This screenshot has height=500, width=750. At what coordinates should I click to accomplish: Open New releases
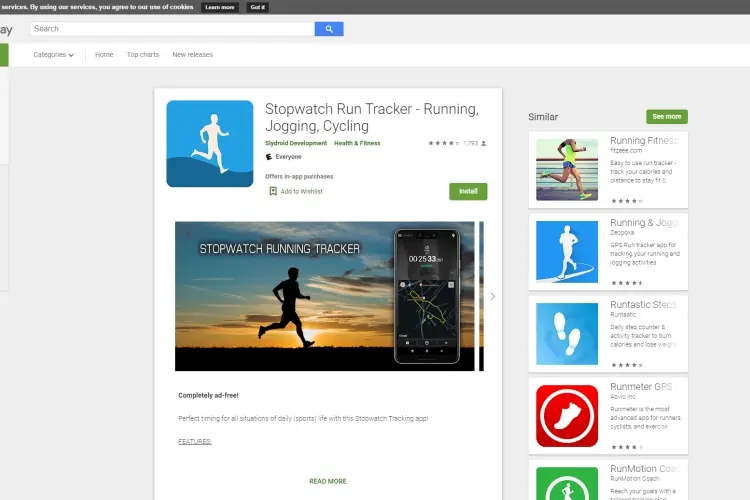[x=192, y=55]
